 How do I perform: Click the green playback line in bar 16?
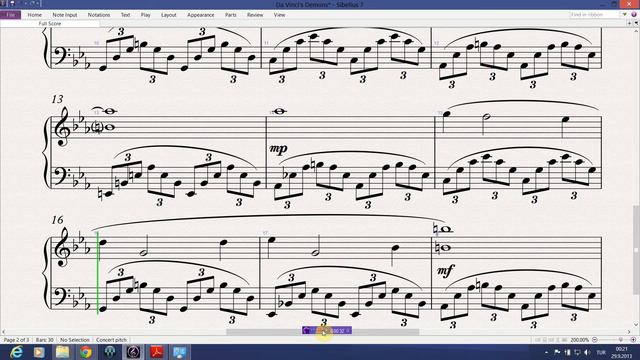click(x=98, y=273)
